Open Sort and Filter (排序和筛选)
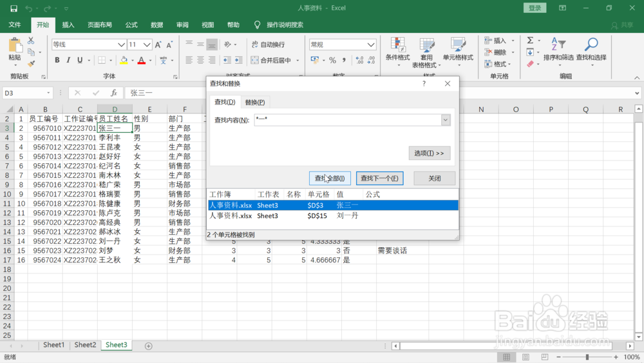The height and width of the screenshot is (363, 644). [558, 52]
